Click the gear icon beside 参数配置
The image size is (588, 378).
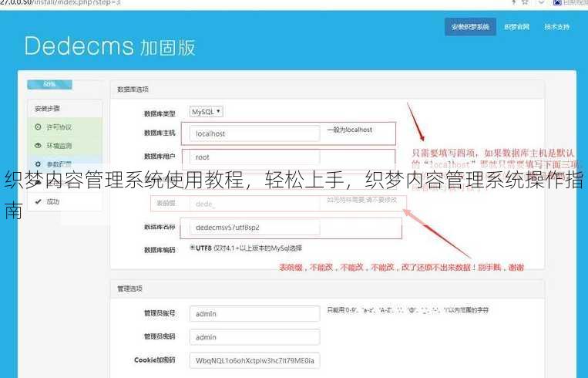[x=38, y=164]
